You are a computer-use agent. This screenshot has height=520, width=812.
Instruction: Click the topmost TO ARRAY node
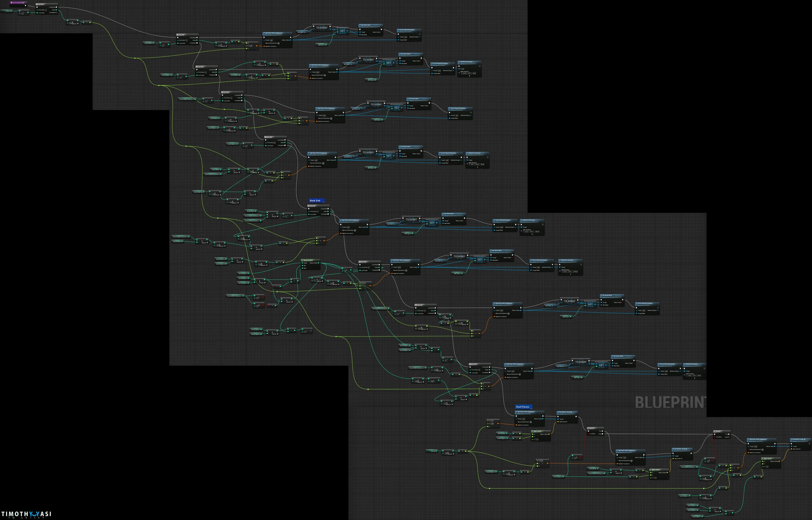322,28
